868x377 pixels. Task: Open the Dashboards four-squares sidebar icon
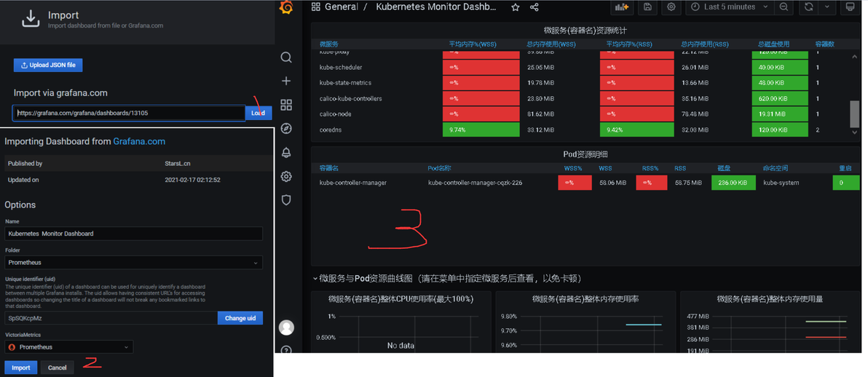tap(286, 106)
